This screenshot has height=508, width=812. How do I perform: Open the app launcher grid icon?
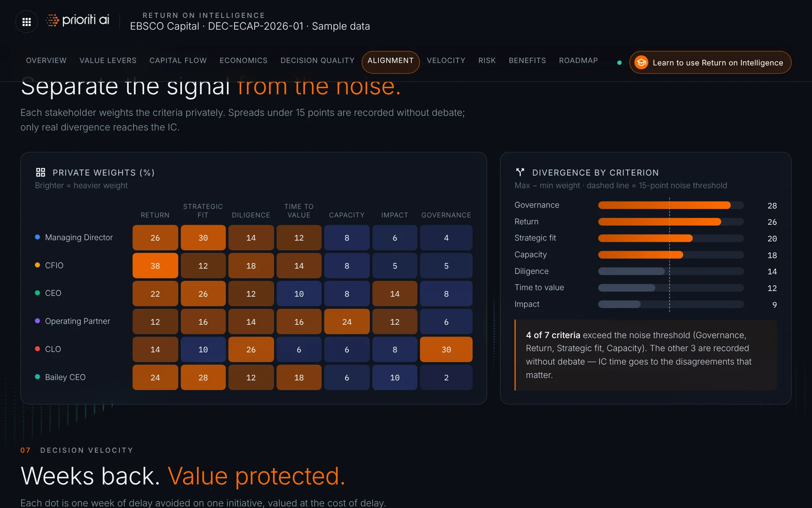point(26,22)
